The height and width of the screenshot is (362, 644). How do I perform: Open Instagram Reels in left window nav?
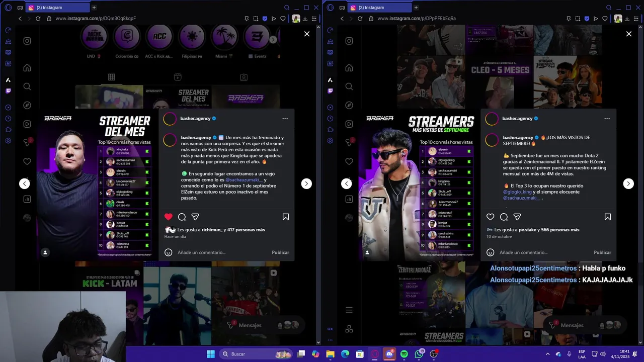point(27,124)
